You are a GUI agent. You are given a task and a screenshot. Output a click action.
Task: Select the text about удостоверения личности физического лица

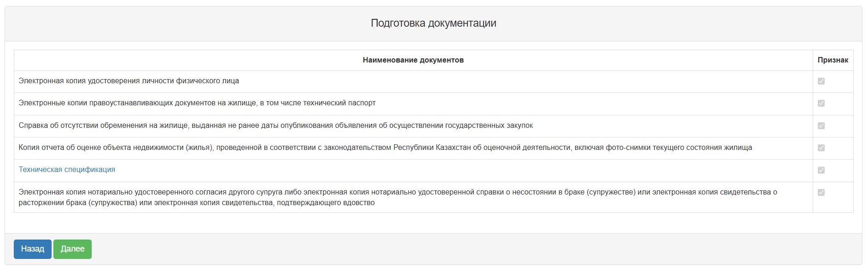point(129,81)
